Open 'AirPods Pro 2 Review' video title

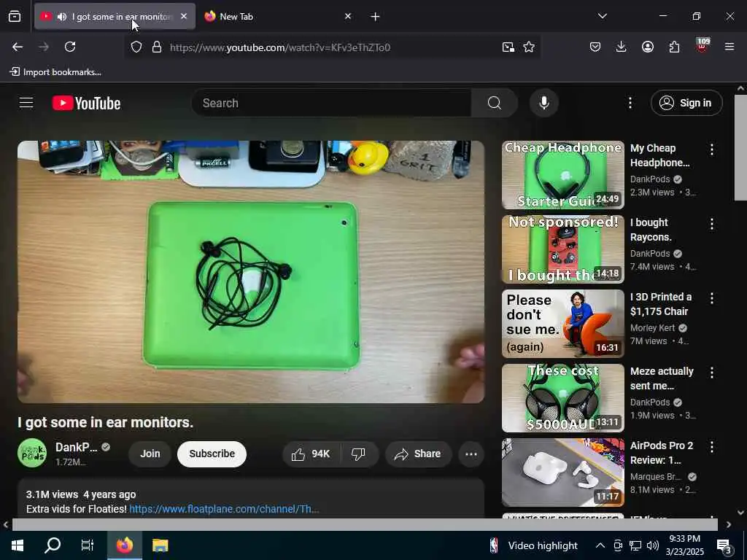(x=662, y=452)
